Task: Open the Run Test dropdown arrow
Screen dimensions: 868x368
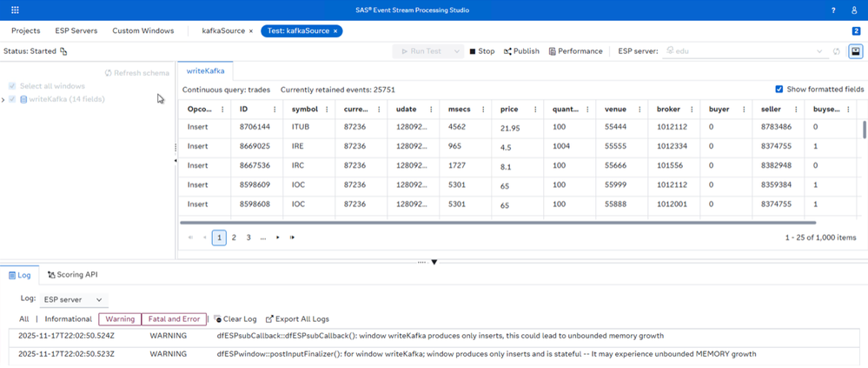Action: (x=457, y=51)
